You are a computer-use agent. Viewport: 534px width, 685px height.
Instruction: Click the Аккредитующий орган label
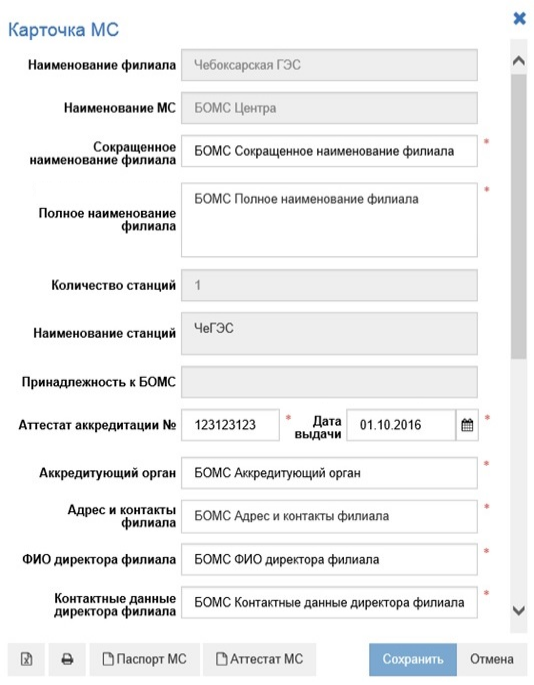[x=107, y=473]
